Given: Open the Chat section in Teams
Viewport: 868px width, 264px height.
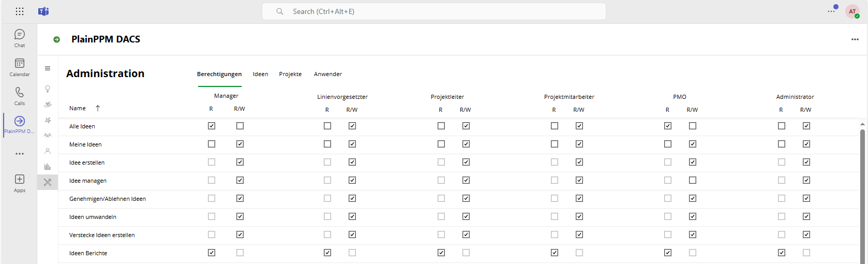Looking at the screenshot, I should 20,38.
